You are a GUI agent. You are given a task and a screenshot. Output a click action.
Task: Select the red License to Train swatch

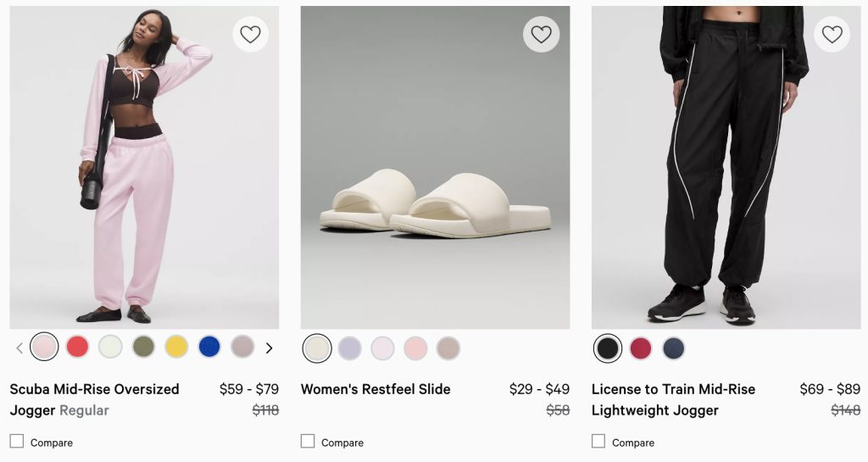[641, 348]
